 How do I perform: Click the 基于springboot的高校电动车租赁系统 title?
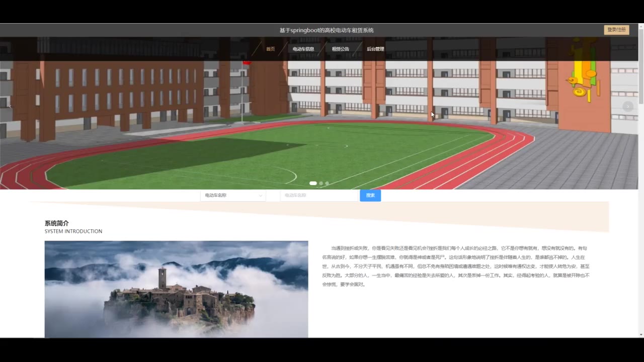tap(327, 30)
